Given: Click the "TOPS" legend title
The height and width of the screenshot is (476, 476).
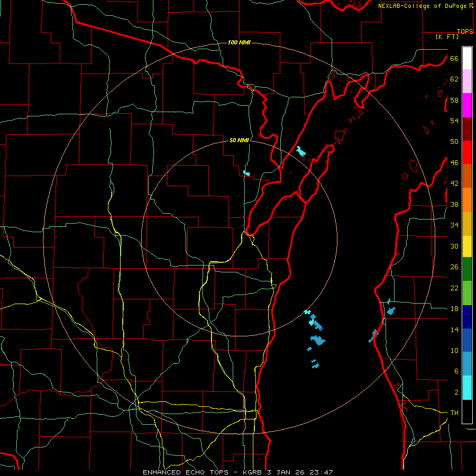Looking at the screenshot, I should (465, 31).
